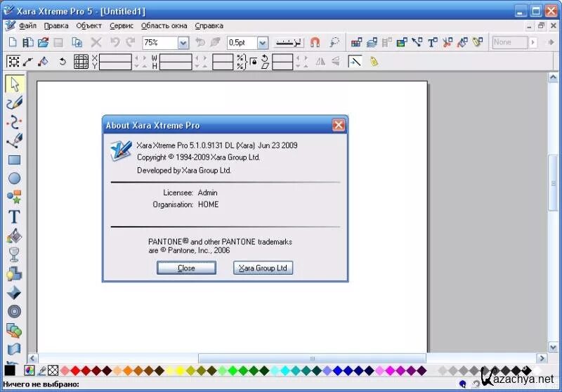Click the Flip horizontally icon
Screen dimensions: 562x392
pos(320,62)
